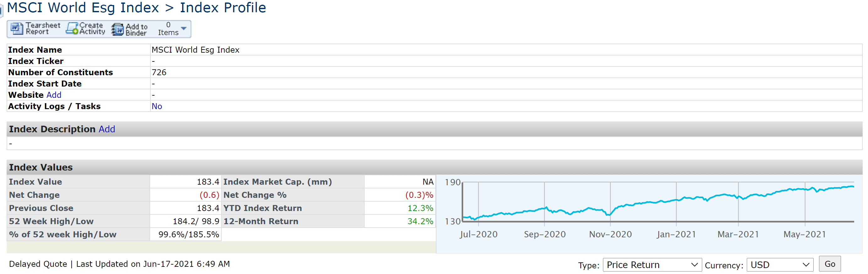The image size is (868, 274).
Task: Click the Go button
Action: pyautogui.click(x=830, y=264)
